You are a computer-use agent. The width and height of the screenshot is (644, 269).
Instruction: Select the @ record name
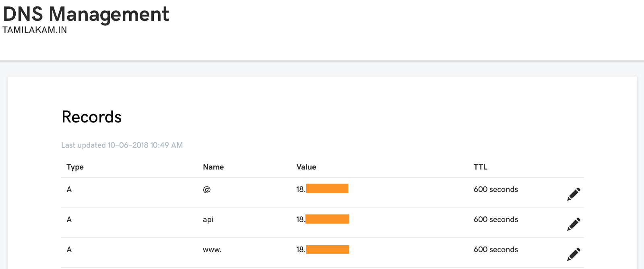pos(207,190)
